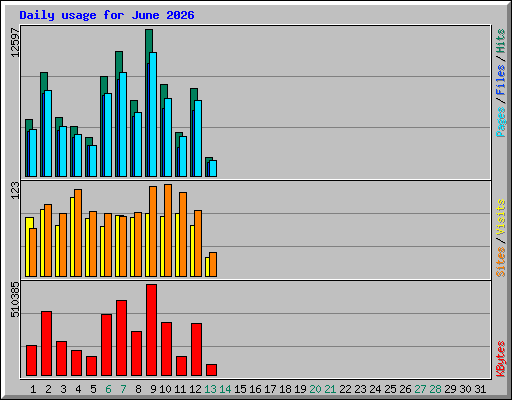The width and height of the screenshot is (512, 400).
Task: Click the day 10 orange sites bar
Action: (168, 230)
